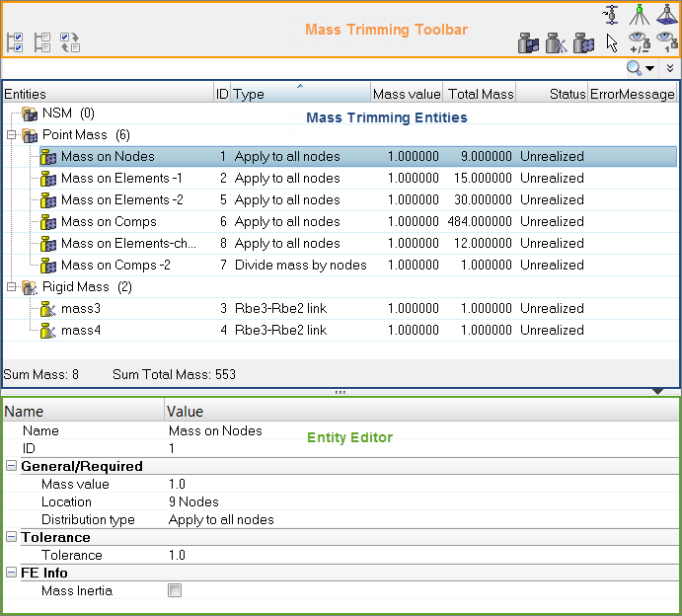Image resolution: width=682 pixels, height=616 pixels.
Task: Click the cursor arrow selector icon
Action: pos(612,42)
